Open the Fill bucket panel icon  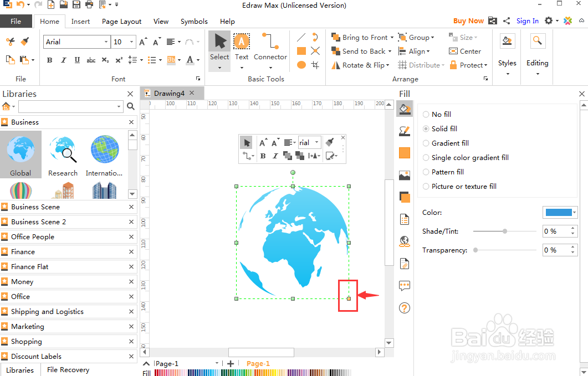pyautogui.click(x=404, y=109)
